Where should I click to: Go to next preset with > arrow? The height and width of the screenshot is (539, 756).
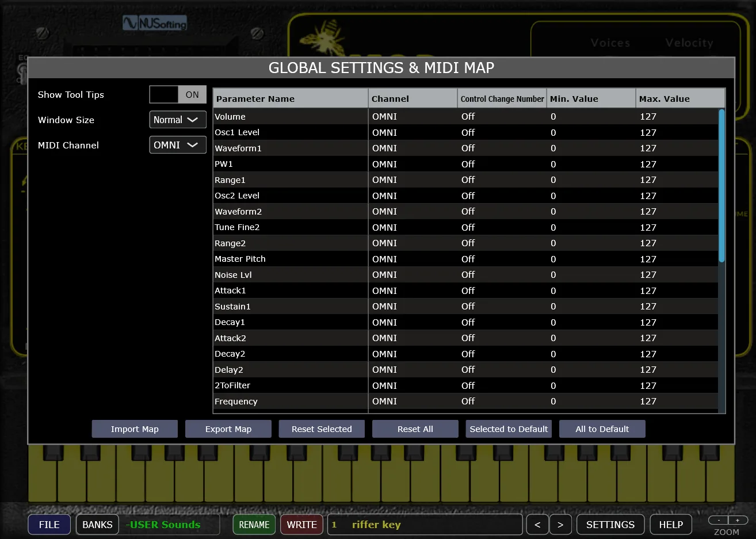560,525
